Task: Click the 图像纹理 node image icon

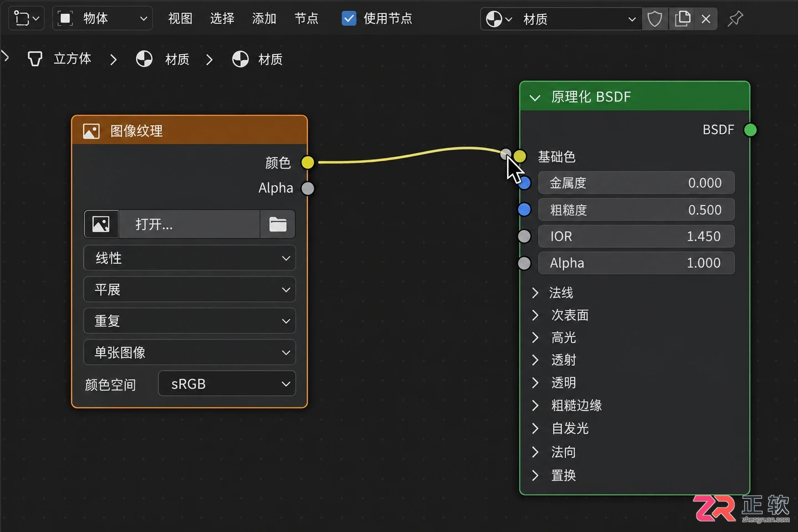Action: pyautogui.click(x=91, y=131)
